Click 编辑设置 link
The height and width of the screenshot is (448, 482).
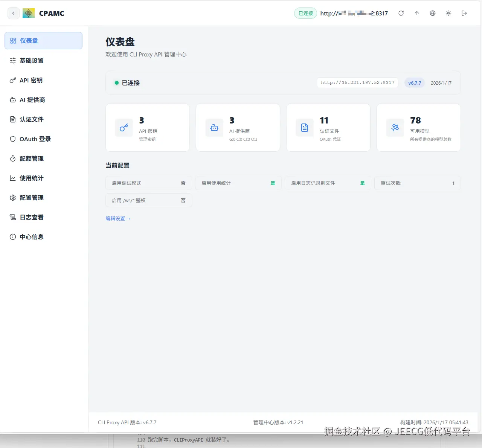tap(118, 218)
